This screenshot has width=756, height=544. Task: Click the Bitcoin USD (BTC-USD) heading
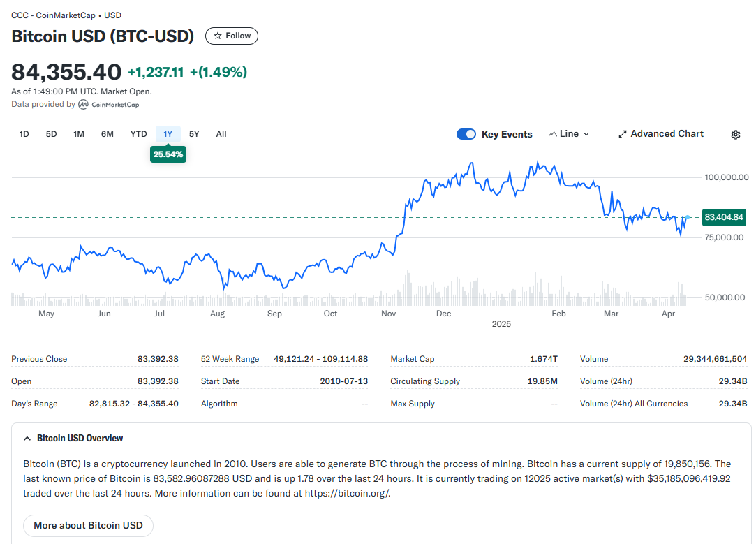(103, 36)
